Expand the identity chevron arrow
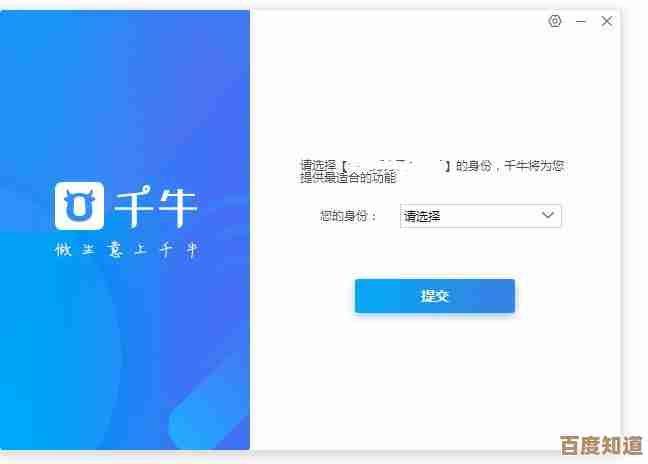The width and height of the screenshot is (648, 464). pyautogui.click(x=548, y=215)
